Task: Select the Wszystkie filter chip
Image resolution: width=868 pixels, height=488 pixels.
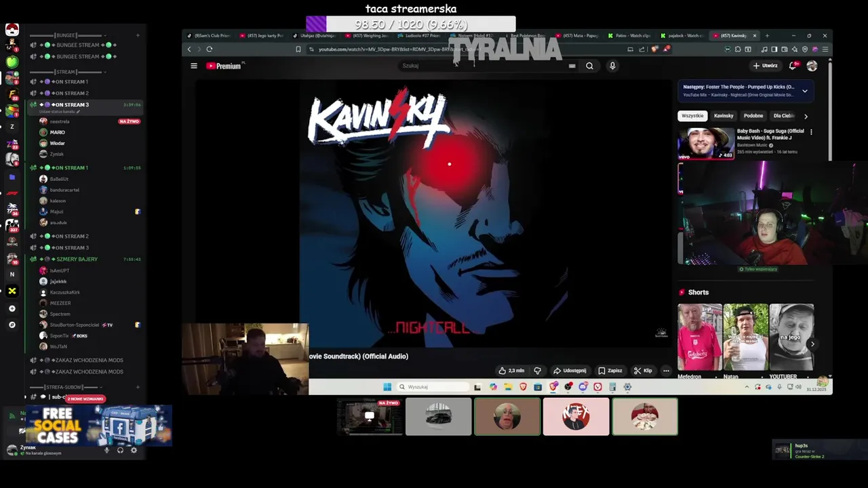Action: click(x=692, y=116)
